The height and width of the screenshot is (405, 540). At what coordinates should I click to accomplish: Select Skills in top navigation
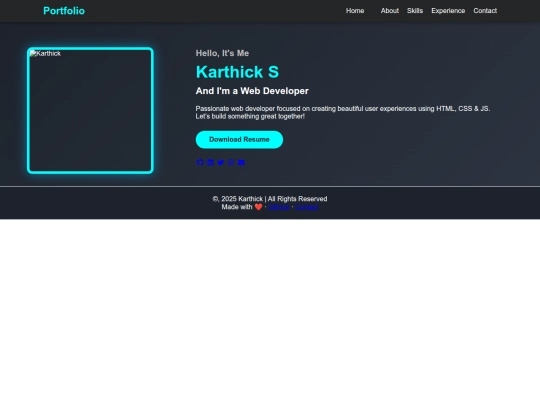(415, 11)
